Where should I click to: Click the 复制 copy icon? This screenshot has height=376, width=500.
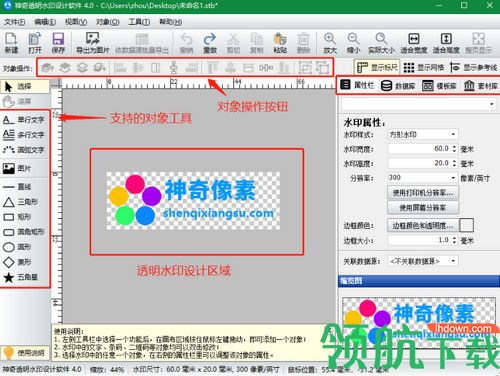click(256, 43)
